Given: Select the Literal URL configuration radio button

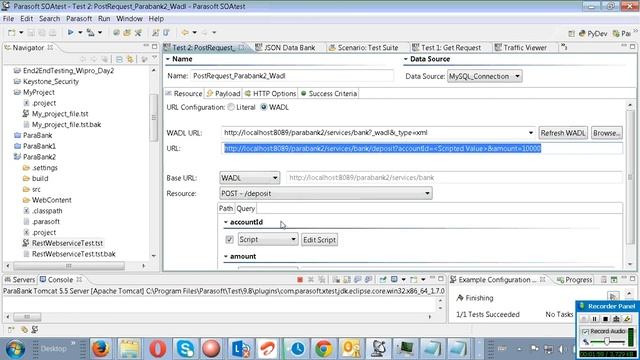Looking at the screenshot, I should click(x=231, y=107).
